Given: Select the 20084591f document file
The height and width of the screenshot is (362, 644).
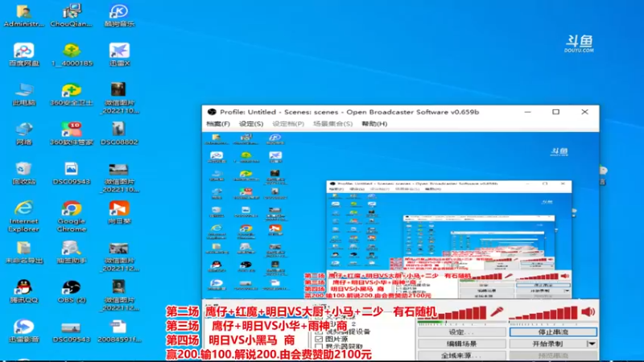Looking at the screenshot, I should pos(119,331).
